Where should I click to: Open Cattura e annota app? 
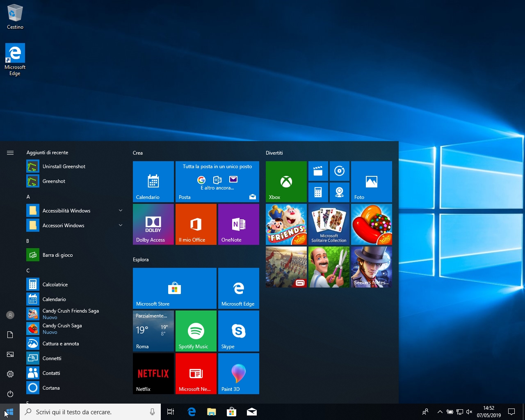point(75,344)
